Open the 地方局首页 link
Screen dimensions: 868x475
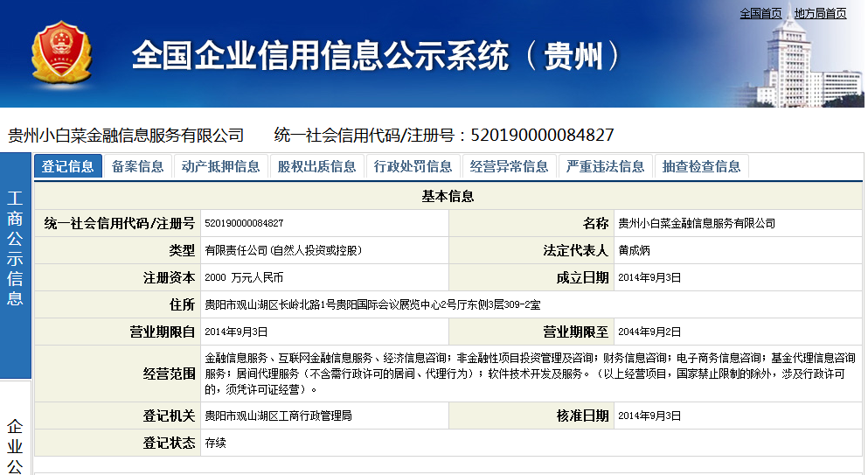(820, 13)
